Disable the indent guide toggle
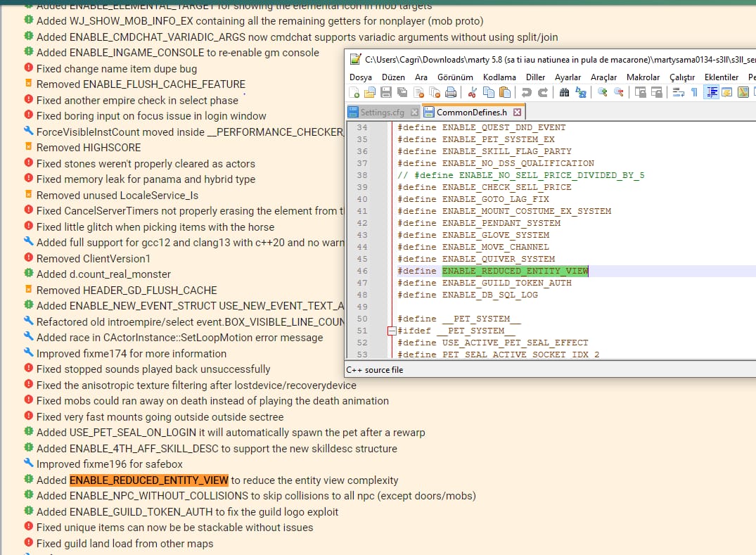This screenshot has width=756, height=555. 711,92
